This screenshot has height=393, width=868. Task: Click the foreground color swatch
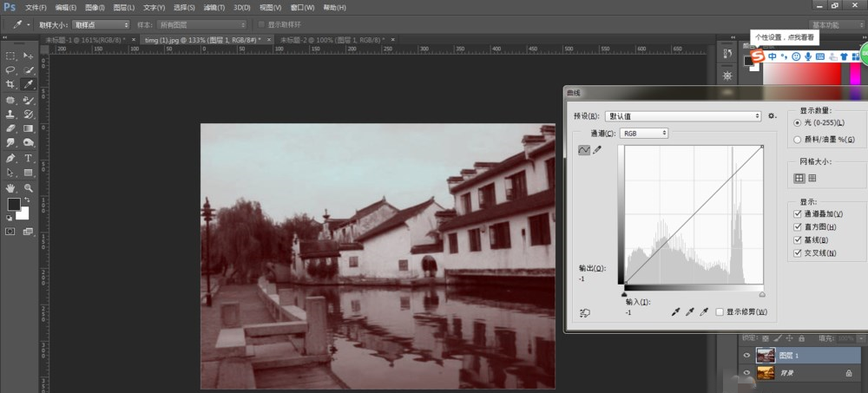tap(14, 204)
